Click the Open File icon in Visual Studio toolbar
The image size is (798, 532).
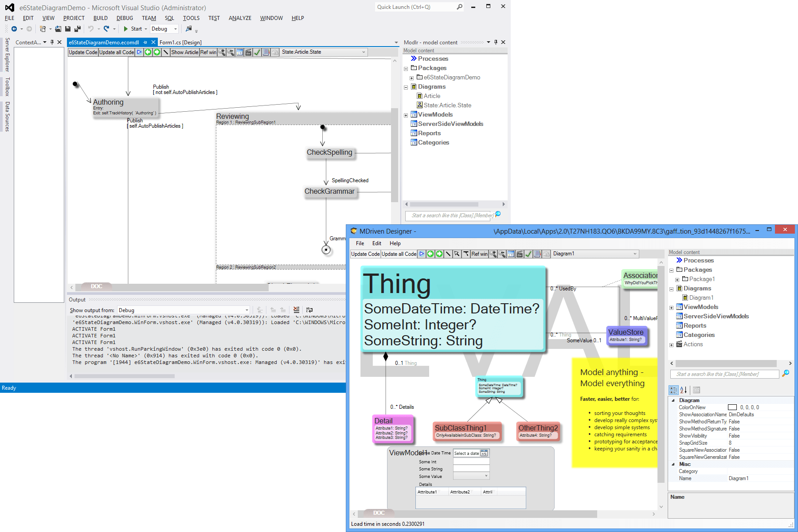(58, 29)
